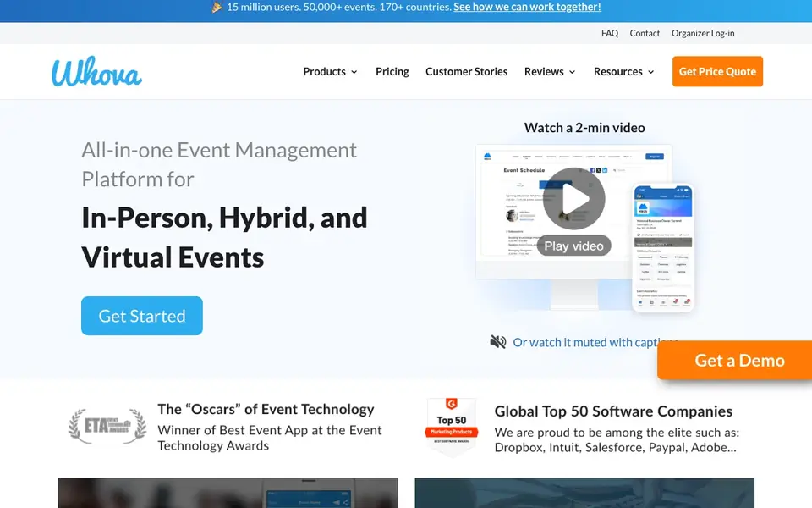Click the 'Play video' label
This screenshot has width=812, height=508.
tap(573, 246)
